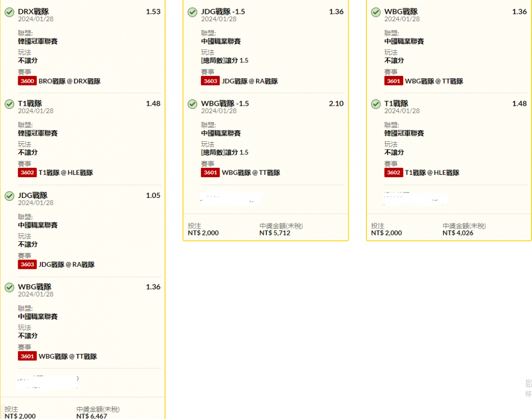Click the winnings amount NT$ 6,467
The height and width of the screenshot is (419, 532).
pyautogui.click(x=92, y=416)
